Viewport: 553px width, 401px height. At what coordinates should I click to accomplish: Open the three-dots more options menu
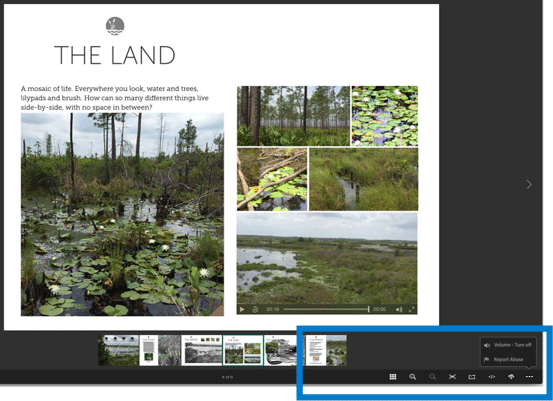(529, 377)
